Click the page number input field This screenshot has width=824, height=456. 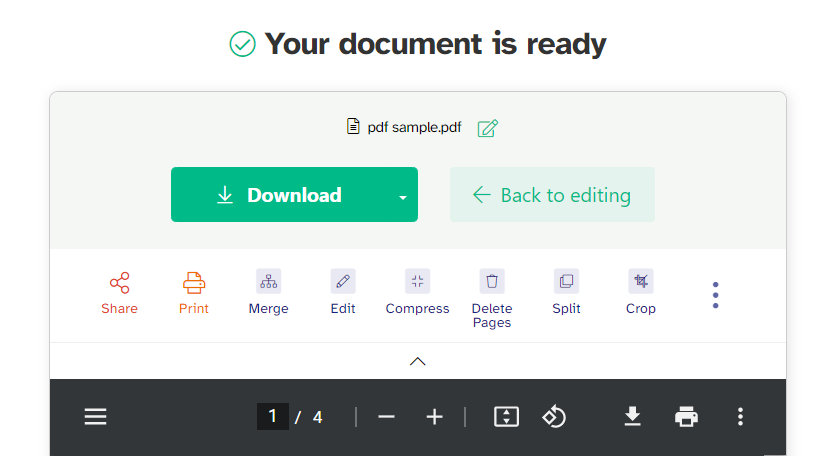(x=272, y=417)
